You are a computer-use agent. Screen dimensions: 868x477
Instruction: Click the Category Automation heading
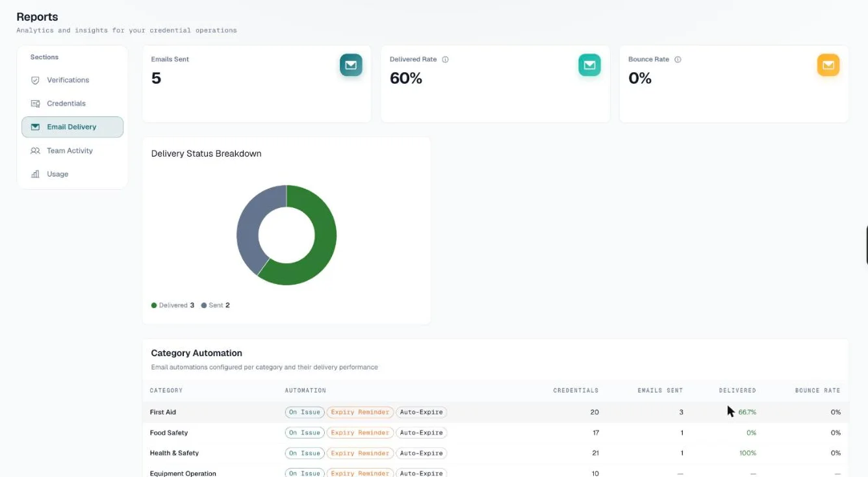197,353
